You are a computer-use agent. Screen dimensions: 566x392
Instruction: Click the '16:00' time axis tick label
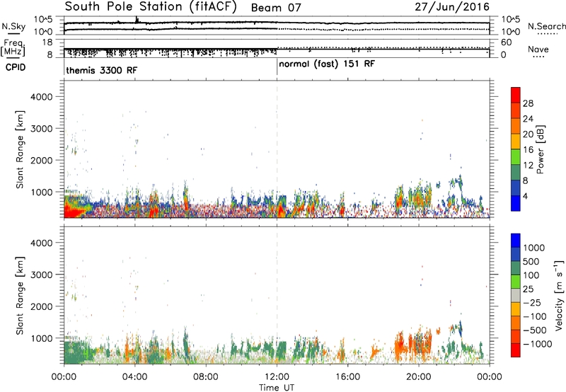tap(347, 377)
